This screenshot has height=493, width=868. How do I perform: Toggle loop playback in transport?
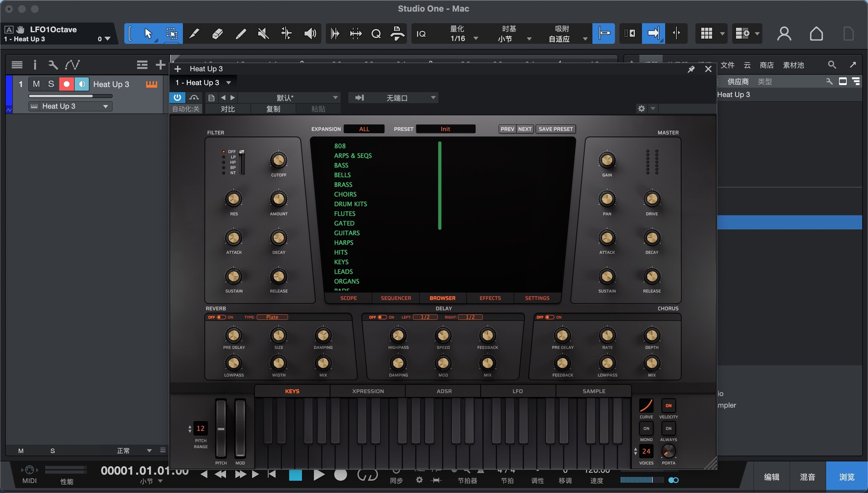367,475
